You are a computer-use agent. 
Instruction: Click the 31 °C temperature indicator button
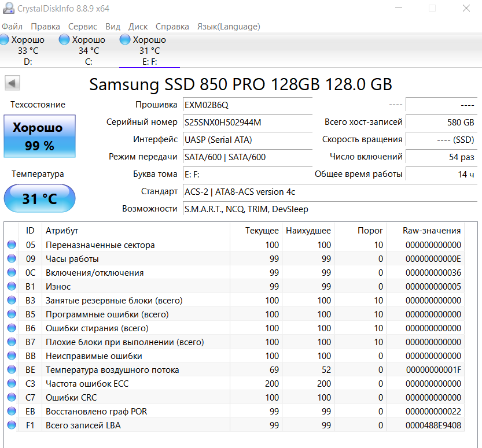(40, 199)
